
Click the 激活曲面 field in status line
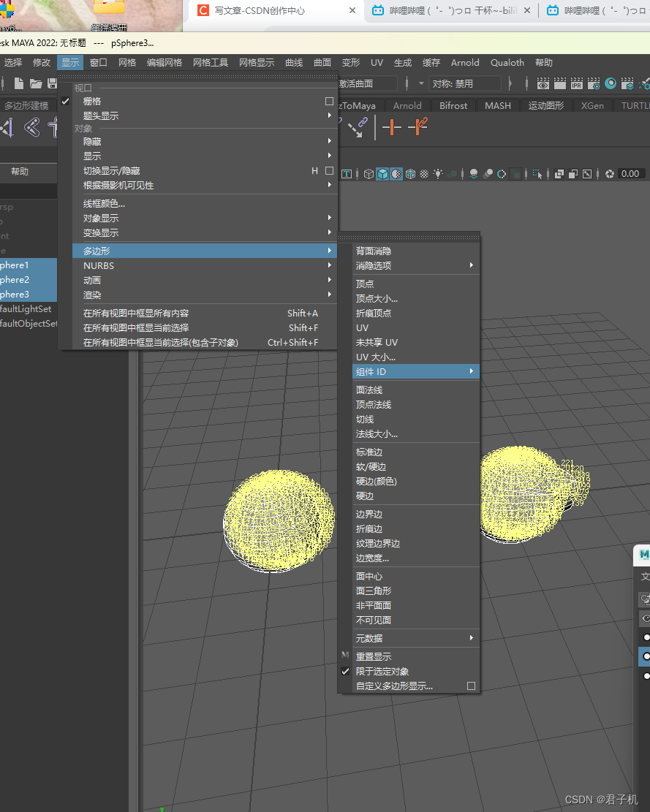[368, 83]
